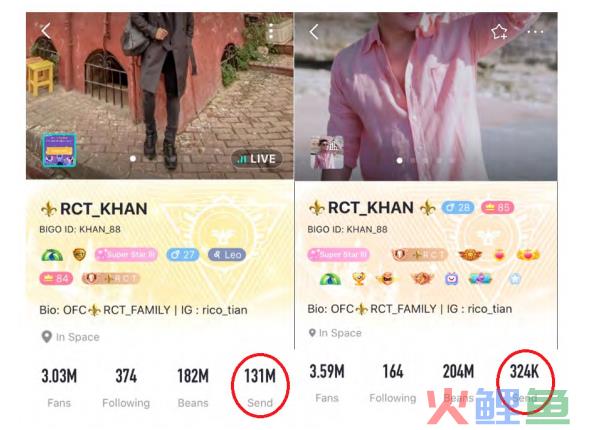Tap the In Space location on the left profile
The height and width of the screenshot is (430, 594).
tap(70, 337)
